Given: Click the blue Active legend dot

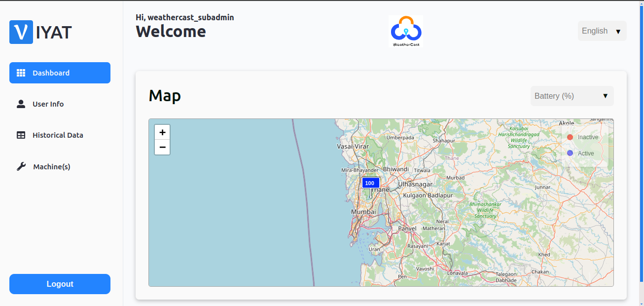Looking at the screenshot, I should pyautogui.click(x=570, y=153).
